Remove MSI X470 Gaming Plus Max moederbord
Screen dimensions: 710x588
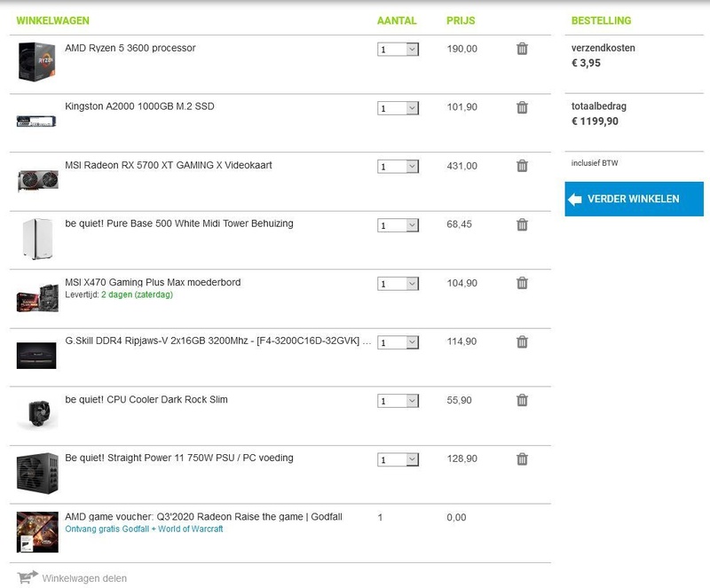click(522, 283)
